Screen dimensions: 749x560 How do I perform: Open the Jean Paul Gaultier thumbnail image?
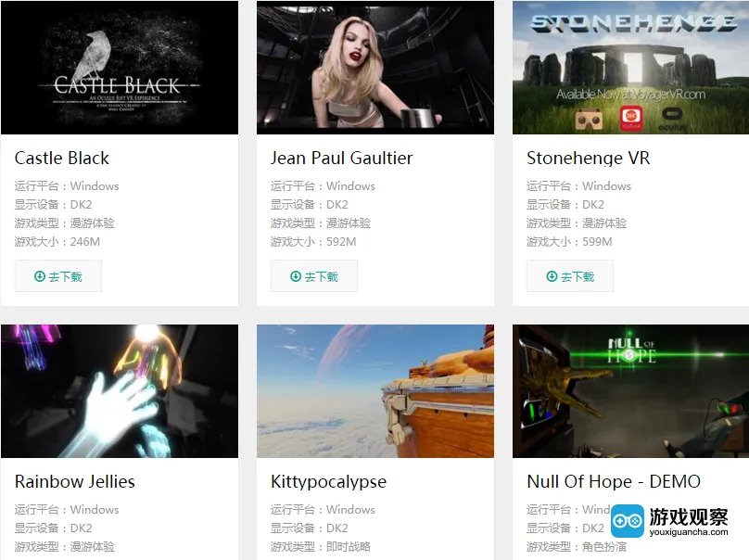tap(375, 68)
